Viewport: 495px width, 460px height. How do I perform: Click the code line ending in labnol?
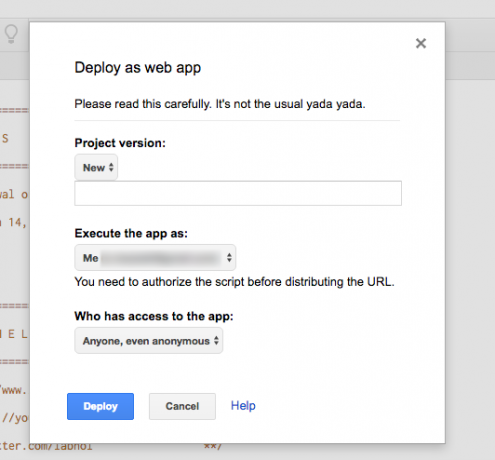tap(46, 446)
